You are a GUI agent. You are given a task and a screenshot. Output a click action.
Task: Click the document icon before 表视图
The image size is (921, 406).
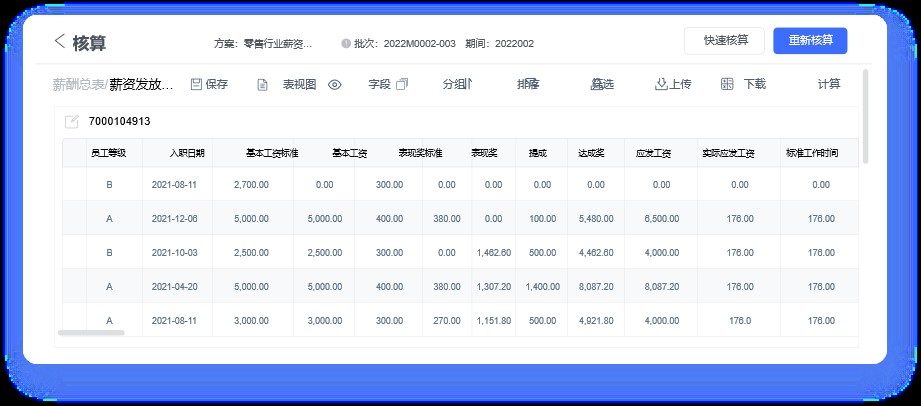pyautogui.click(x=262, y=85)
